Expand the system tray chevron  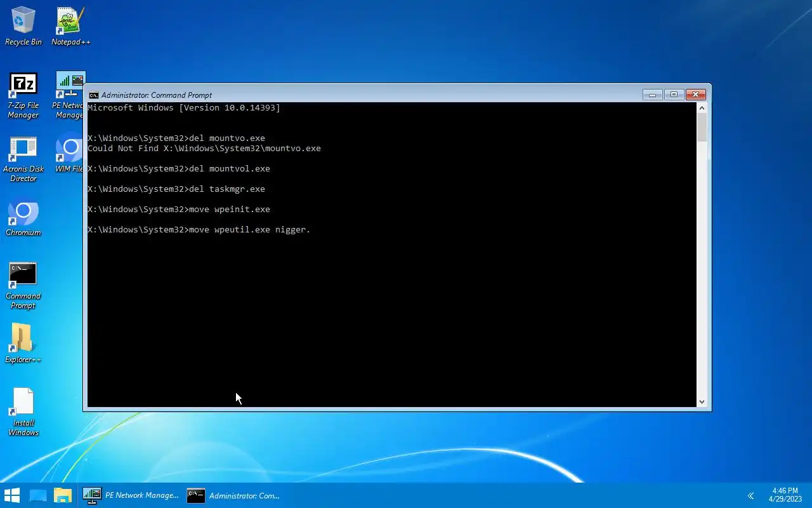click(750, 496)
